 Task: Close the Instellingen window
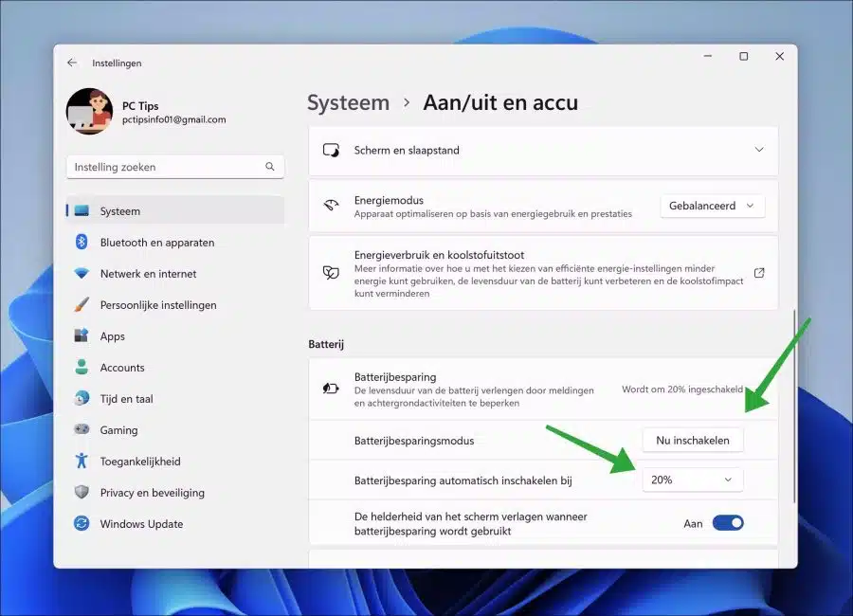pos(780,56)
